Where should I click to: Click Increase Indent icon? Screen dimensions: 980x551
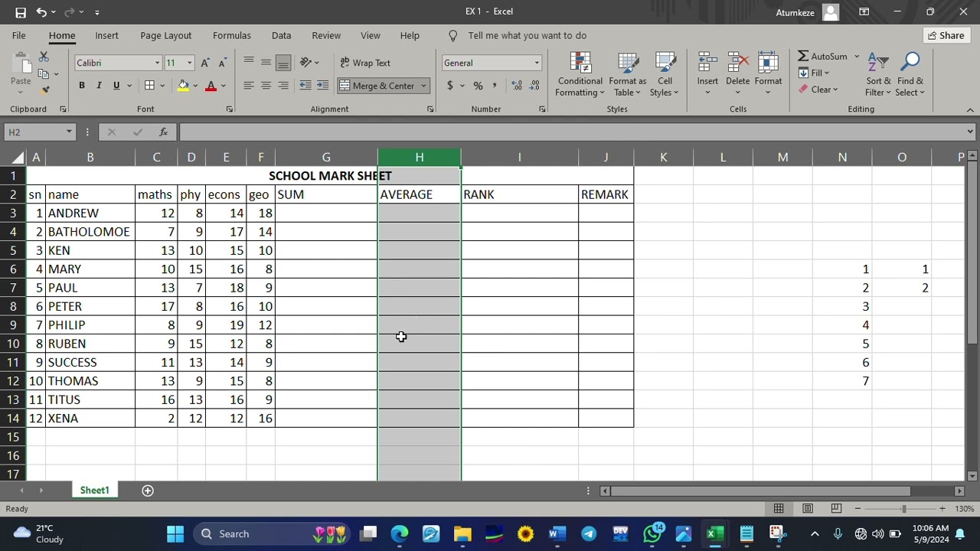[322, 86]
